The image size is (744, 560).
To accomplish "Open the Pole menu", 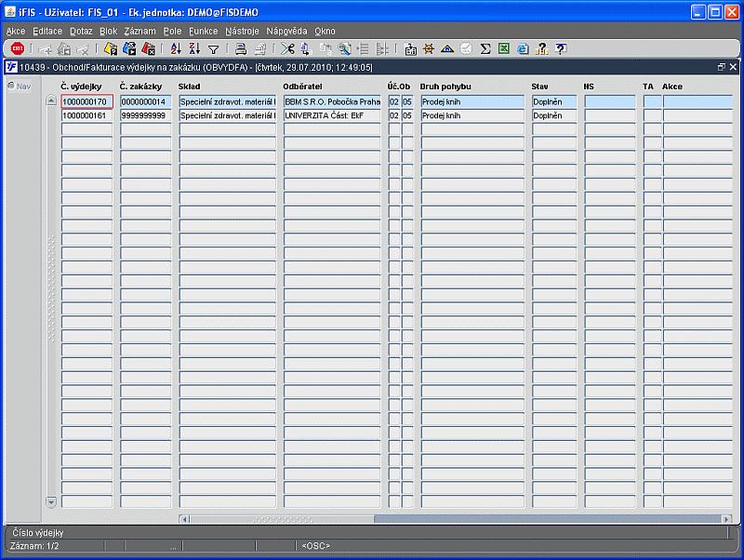I will pyautogui.click(x=172, y=31).
